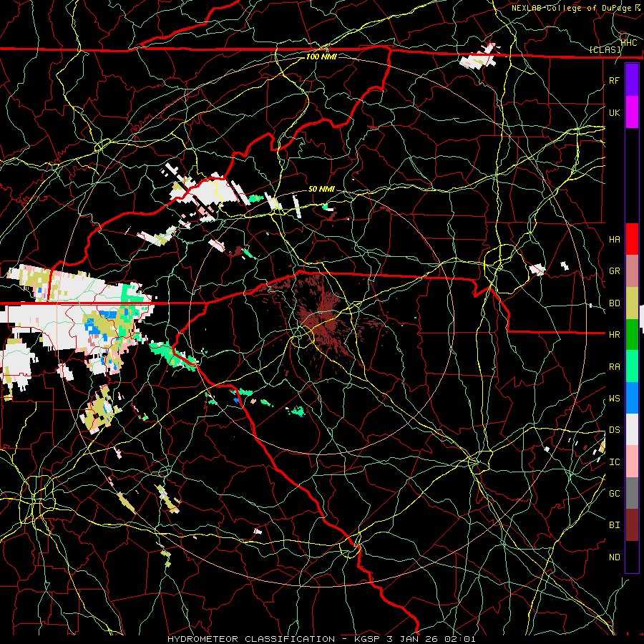The image size is (644, 644).
Task: Click the NEXLAB College of DuPage credit
Action: [576, 7]
